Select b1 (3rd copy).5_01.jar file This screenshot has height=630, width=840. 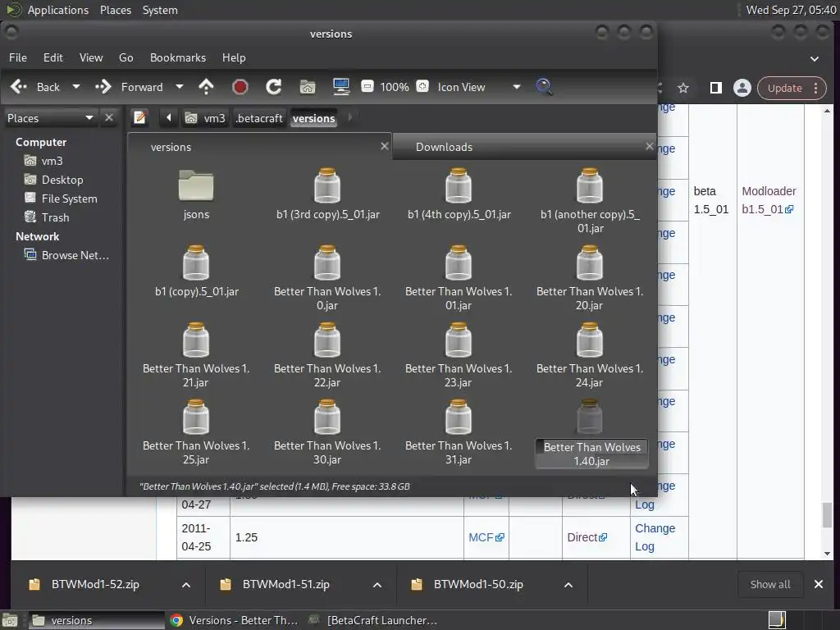pyautogui.click(x=327, y=186)
